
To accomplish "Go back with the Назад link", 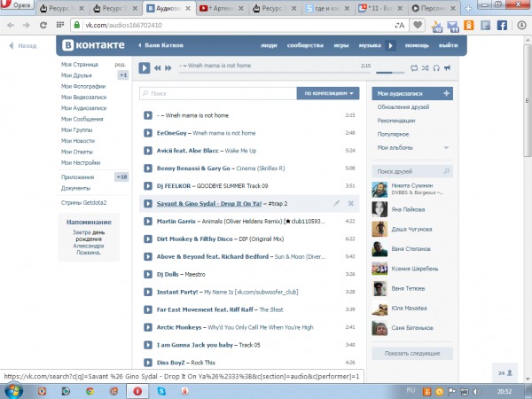I will (x=23, y=45).
